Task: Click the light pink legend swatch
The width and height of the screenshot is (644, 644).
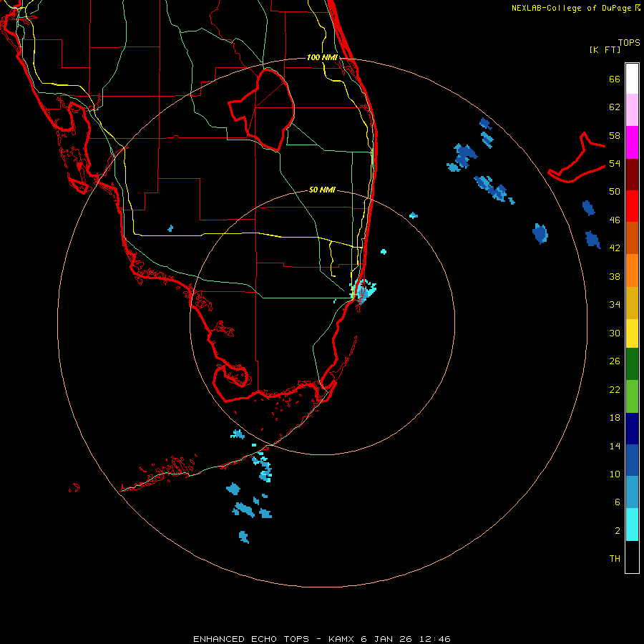Action: point(632,110)
